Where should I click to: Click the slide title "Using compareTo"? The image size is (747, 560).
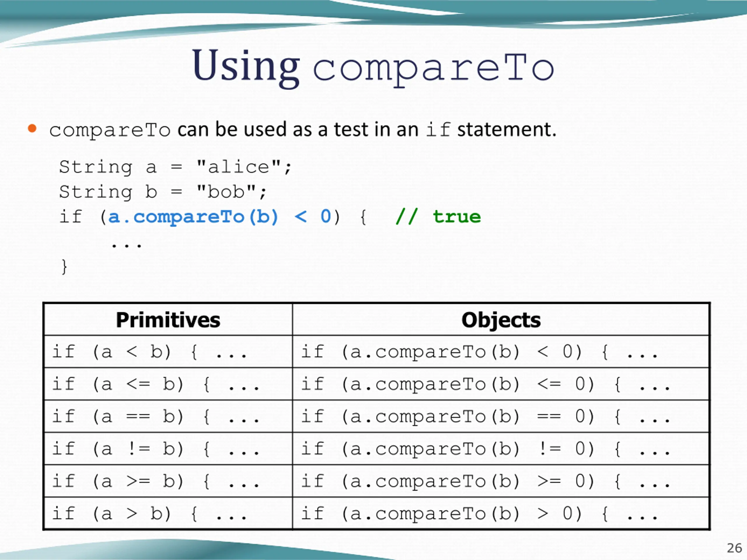pyautogui.click(x=373, y=67)
